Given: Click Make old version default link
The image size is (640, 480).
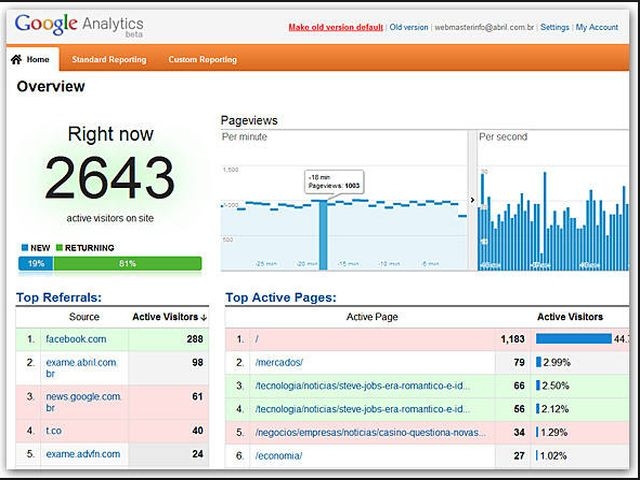Looking at the screenshot, I should (x=336, y=27).
